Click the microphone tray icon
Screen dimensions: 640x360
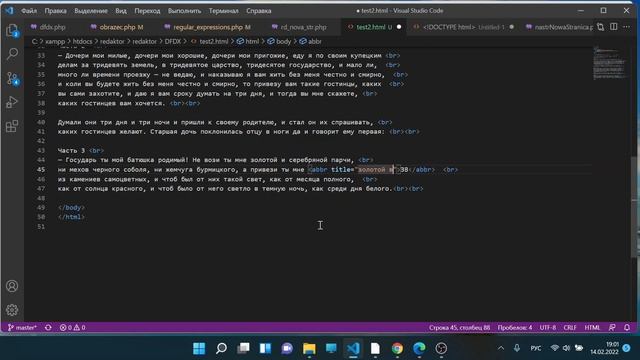click(x=517, y=348)
